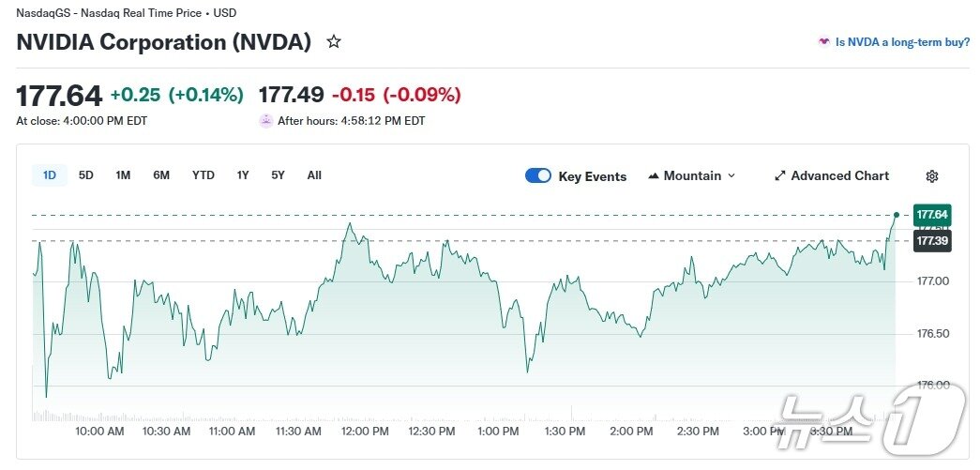Show the 1Y chart range

(243, 175)
